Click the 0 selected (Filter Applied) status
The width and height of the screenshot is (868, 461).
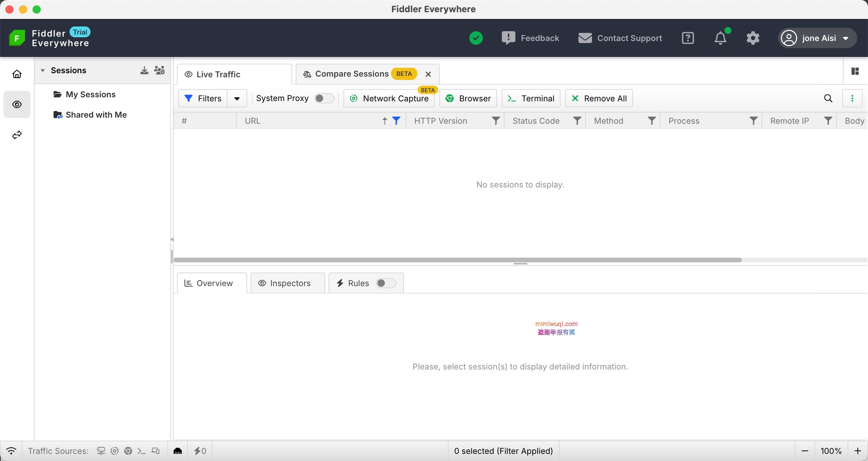click(x=504, y=451)
